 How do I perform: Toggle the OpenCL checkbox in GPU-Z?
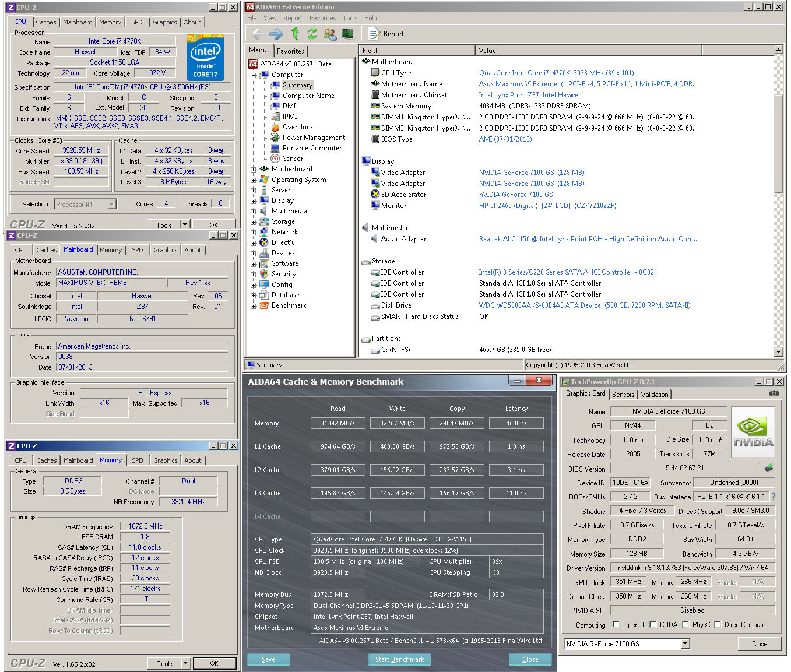tap(616, 624)
